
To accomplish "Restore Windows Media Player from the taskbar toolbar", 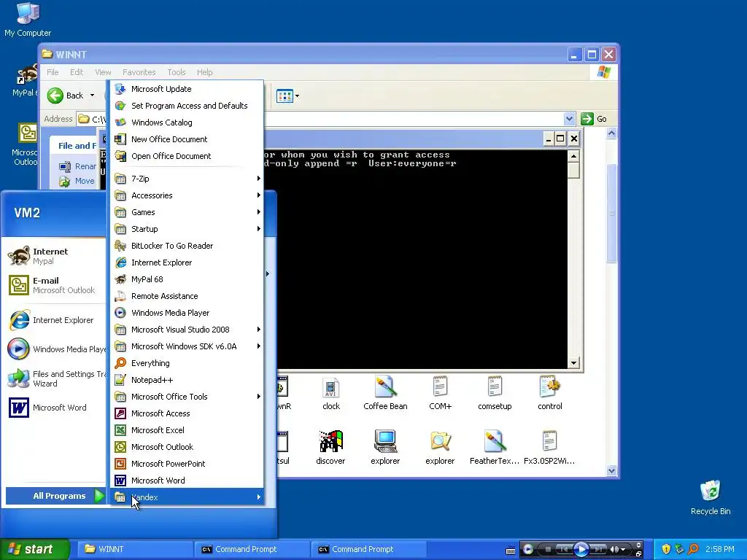I will click(638, 554).
